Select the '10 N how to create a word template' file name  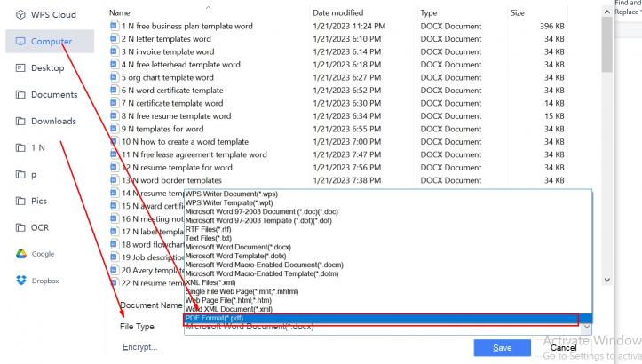[x=185, y=142]
